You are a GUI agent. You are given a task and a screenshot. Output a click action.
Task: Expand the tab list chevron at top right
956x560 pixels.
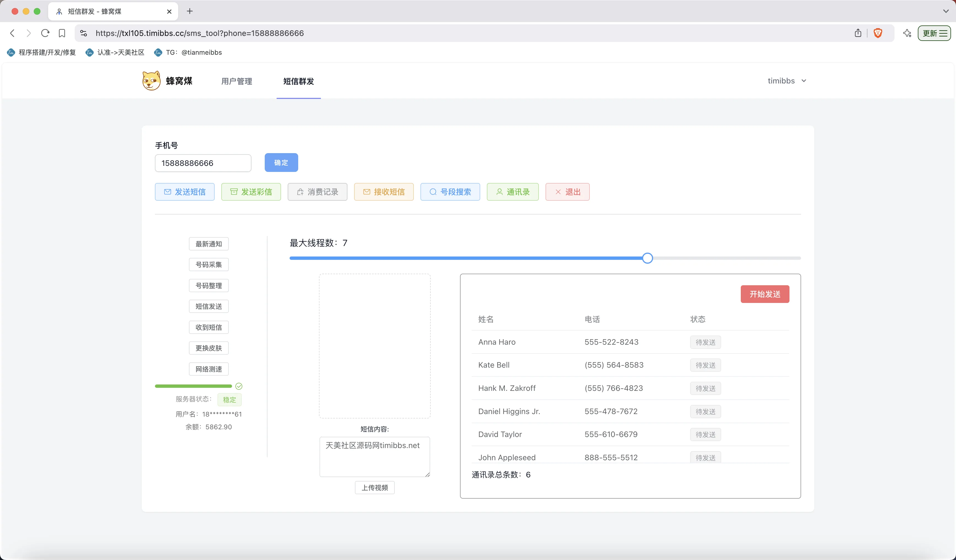click(x=946, y=11)
